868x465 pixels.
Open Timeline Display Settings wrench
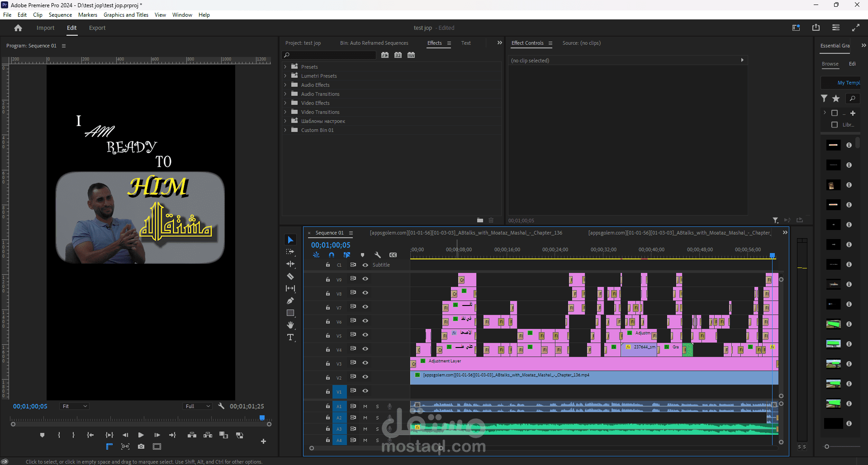click(378, 255)
